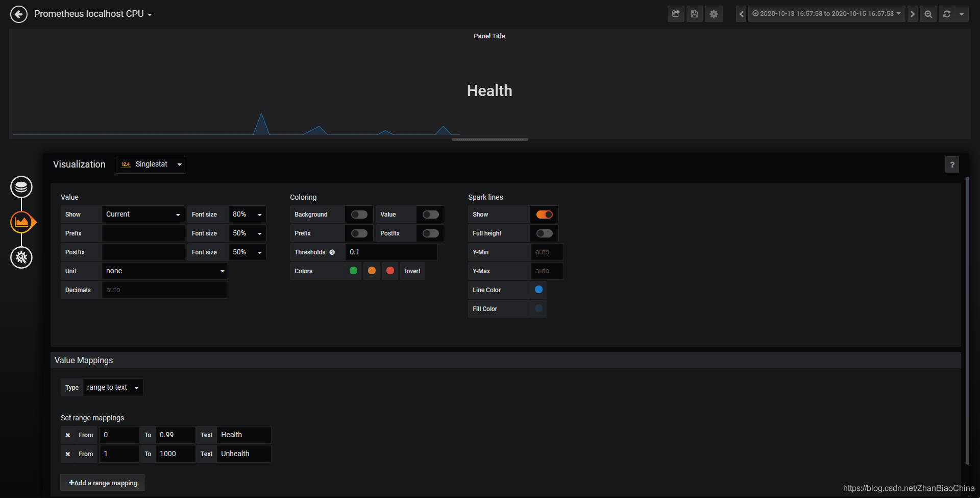
Task: Change Postfix Font size 50% dropdown
Action: [x=247, y=252]
